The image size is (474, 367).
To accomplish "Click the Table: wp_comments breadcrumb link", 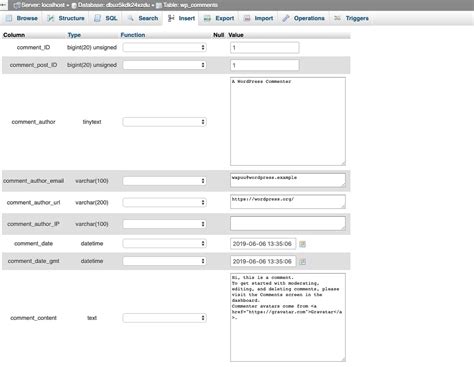I will pos(190,5).
